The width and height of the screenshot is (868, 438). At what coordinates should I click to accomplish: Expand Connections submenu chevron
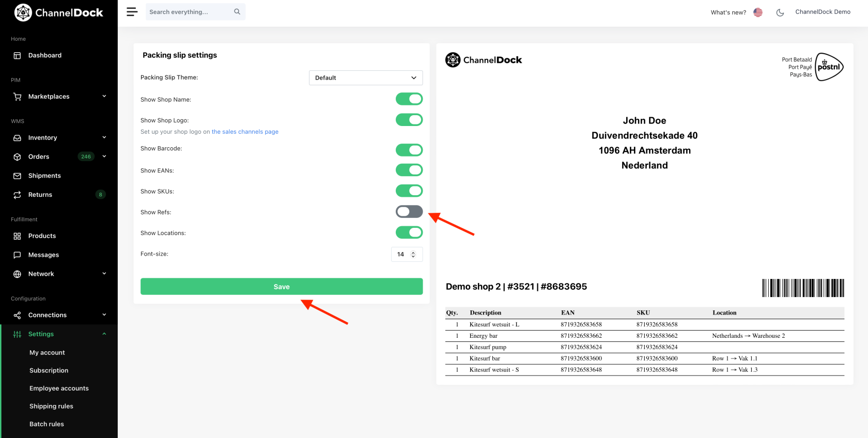point(104,315)
